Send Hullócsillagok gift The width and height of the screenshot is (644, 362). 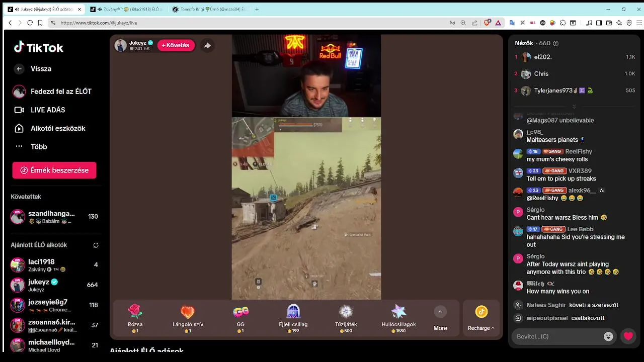[398, 318]
